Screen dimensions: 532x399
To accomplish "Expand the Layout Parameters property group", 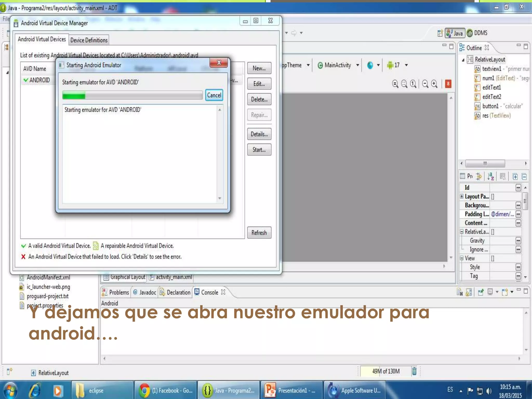I will point(462,196).
